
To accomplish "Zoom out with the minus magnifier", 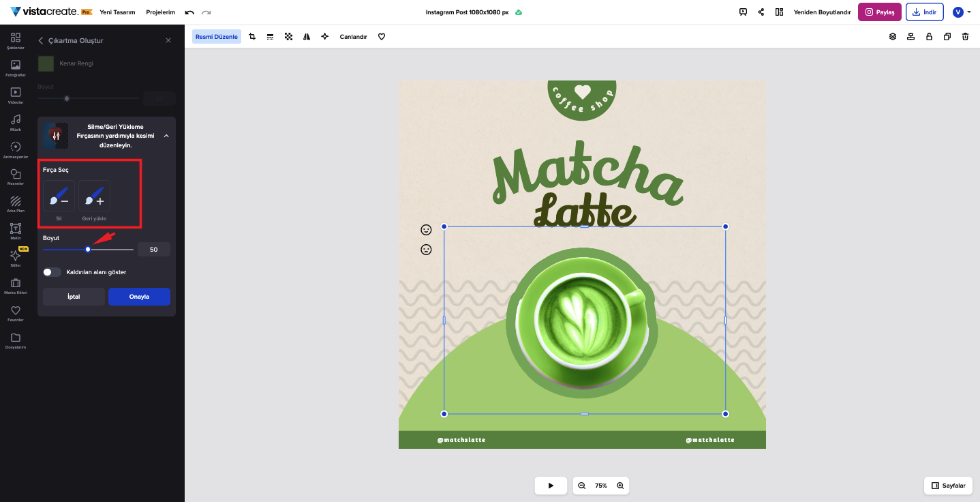I will [582, 486].
